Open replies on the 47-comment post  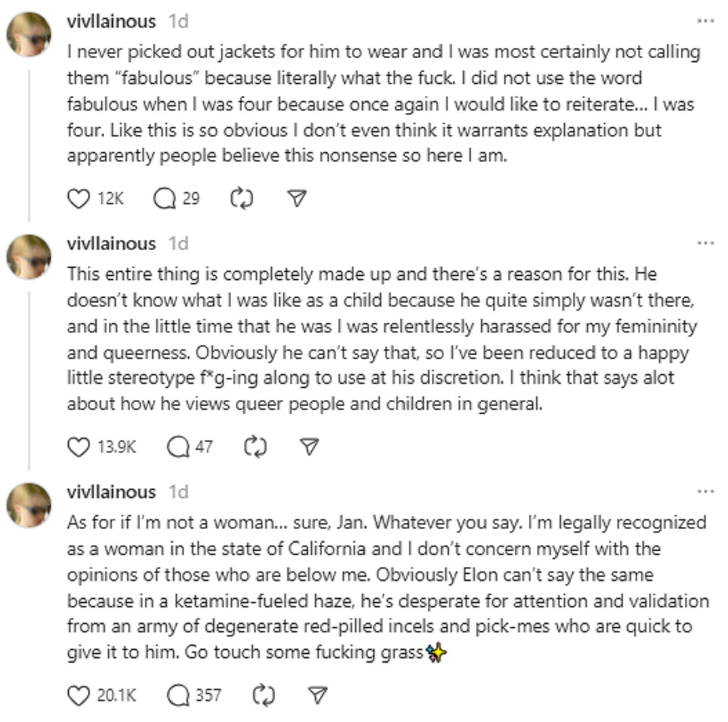pyautogui.click(x=177, y=447)
